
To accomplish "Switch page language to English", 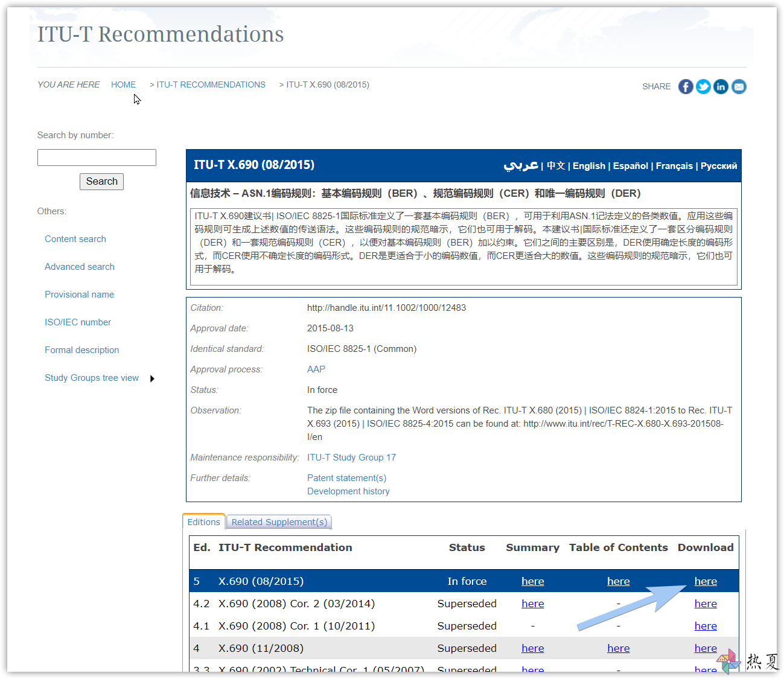I will pyautogui.click(x=588, y=165).
